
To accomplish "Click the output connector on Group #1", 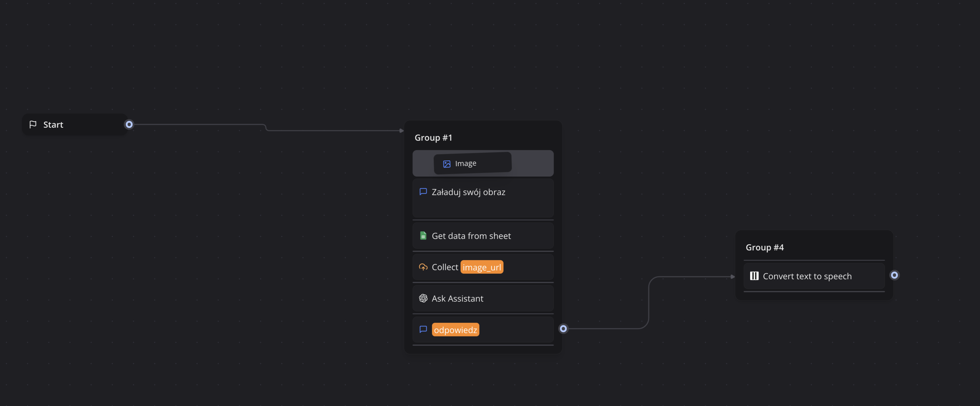I will [563, 328].
